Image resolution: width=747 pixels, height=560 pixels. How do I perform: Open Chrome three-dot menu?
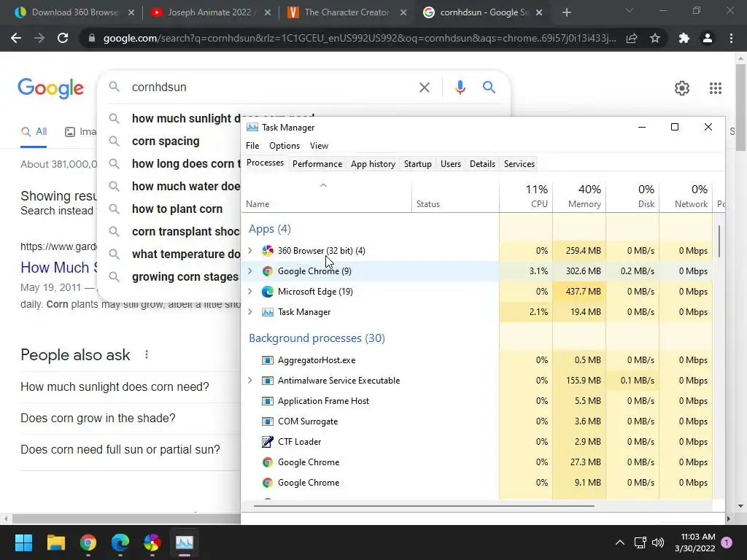731,38
